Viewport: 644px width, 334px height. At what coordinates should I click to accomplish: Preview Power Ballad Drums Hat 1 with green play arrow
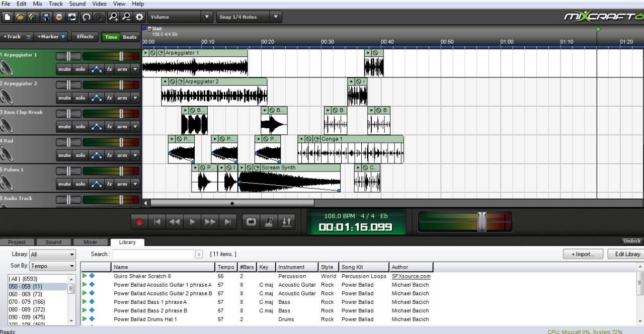(x=85, y=319)
